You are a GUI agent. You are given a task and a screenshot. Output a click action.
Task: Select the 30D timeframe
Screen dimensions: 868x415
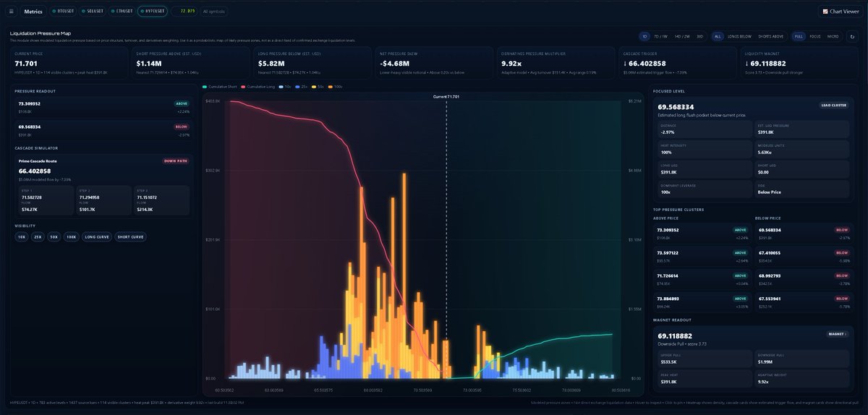699,36
